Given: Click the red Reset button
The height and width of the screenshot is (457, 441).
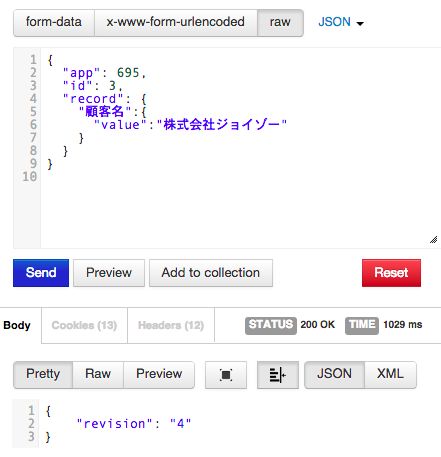Looking at the screenshot, I should coord(391,273).
